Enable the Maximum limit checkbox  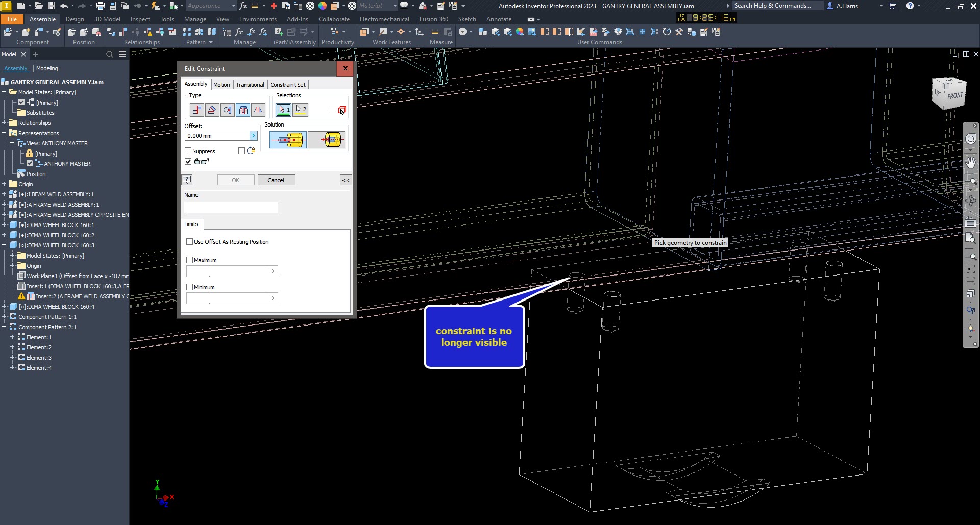[190, 260]
